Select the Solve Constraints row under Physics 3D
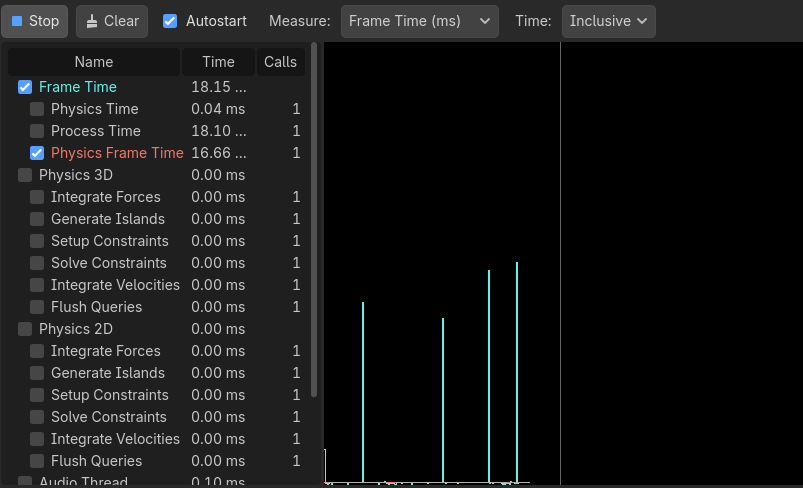 (x=109, y=263)
